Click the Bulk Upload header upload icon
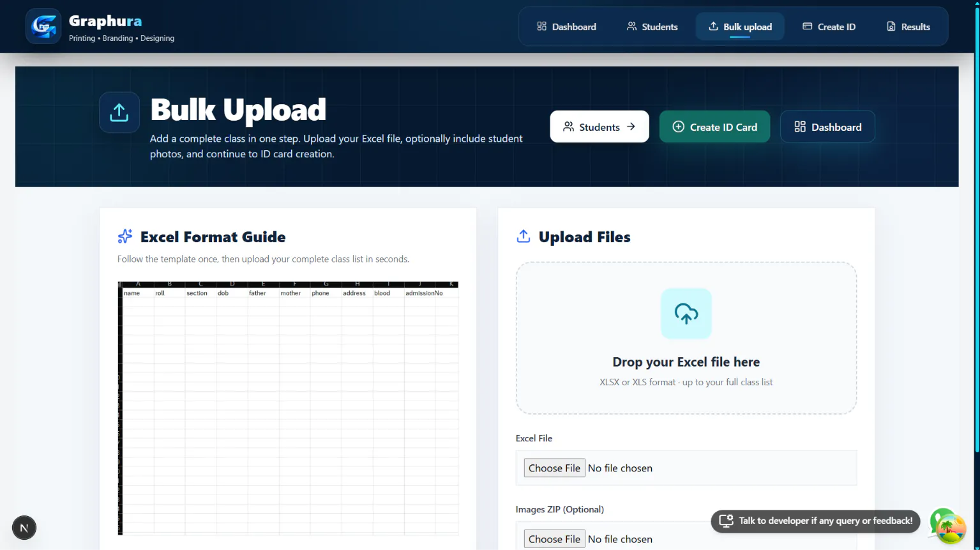This screenshot has width=980, height=550. pyautogui.click(x=119, y=112)
